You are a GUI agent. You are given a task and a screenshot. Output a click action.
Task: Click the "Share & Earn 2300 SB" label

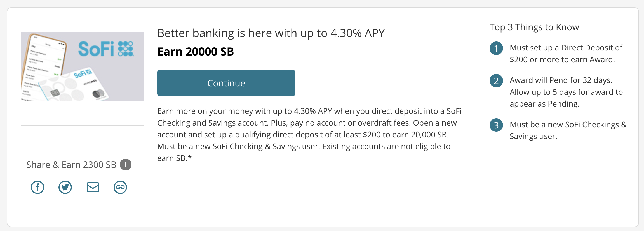(71, 165)
